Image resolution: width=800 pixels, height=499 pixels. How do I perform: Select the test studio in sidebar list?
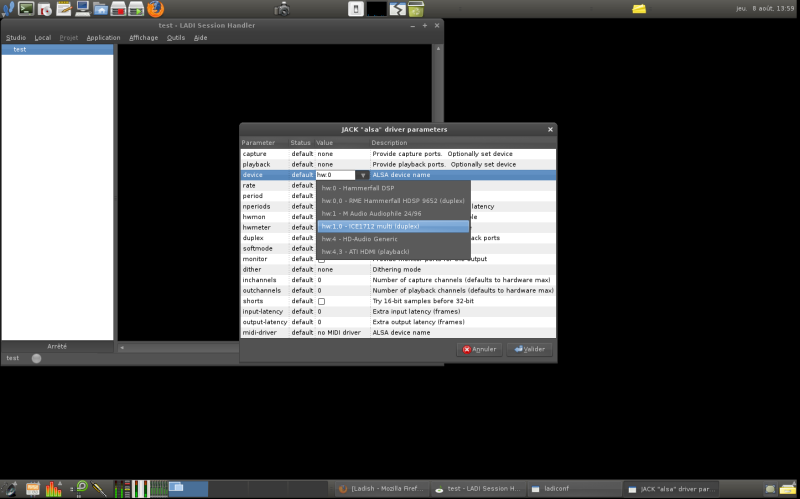pos(57,49)
